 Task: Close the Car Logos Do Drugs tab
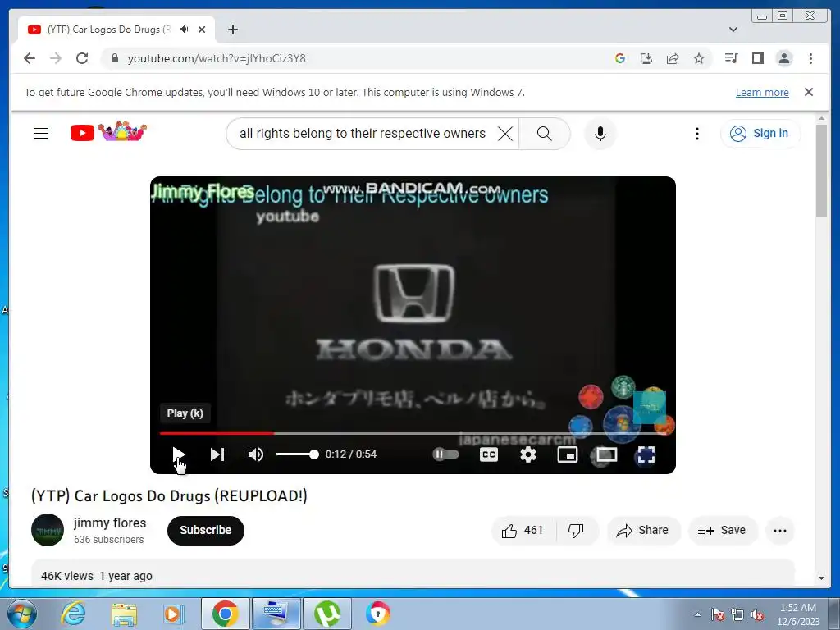(202, 30)
